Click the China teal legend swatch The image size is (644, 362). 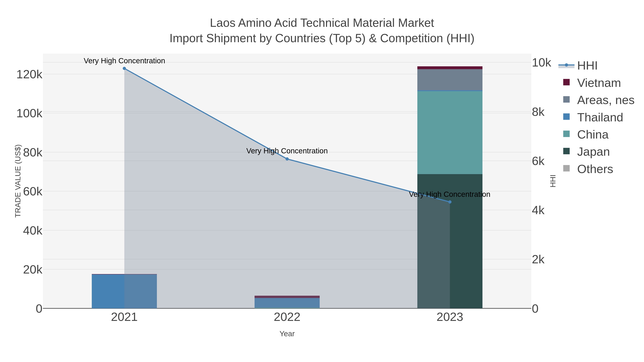tap(567, 134)
